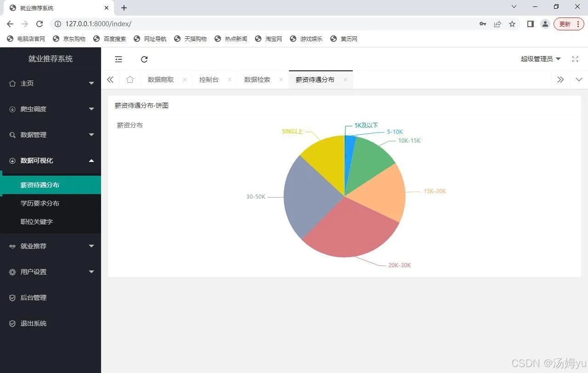The image size is (588, 373).
Task: Toggle the sidebar collapse icon
Action: (x=119, y=59)
